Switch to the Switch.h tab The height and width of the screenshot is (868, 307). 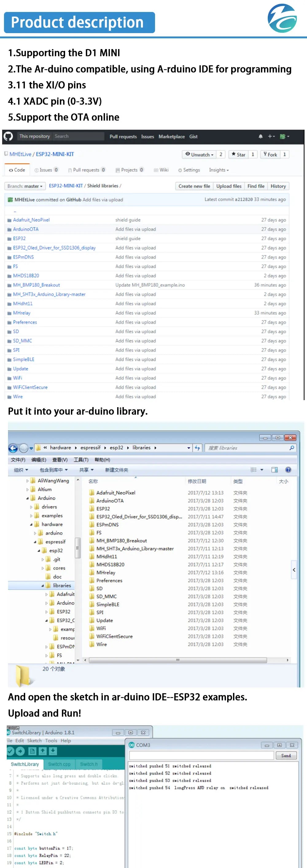[x=89, y=764]
